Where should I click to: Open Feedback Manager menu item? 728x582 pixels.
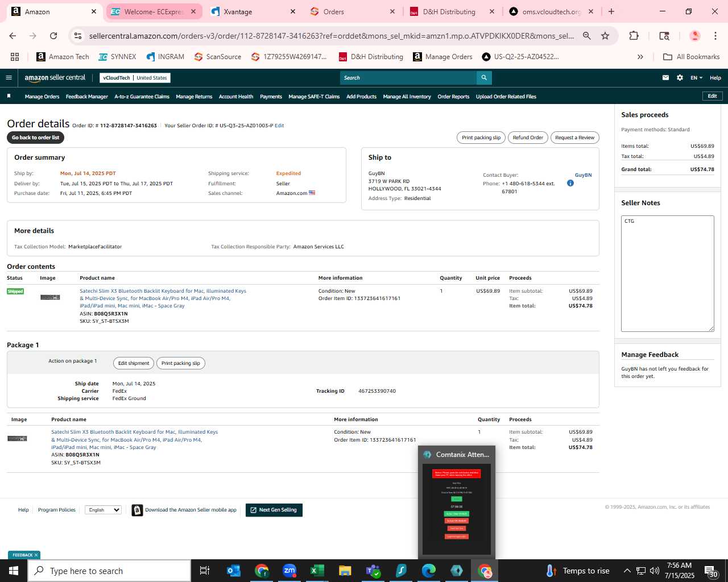pos(87,97)
